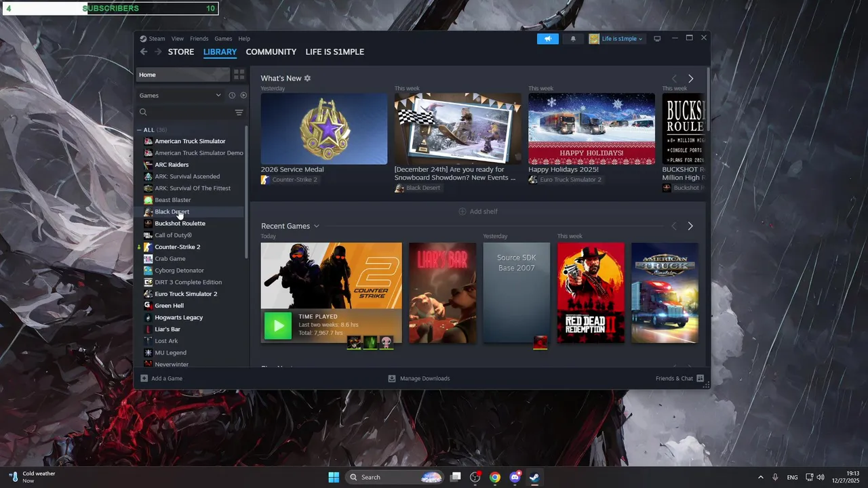
Task: Open the Games menu
Action: (x=223, y=39)
